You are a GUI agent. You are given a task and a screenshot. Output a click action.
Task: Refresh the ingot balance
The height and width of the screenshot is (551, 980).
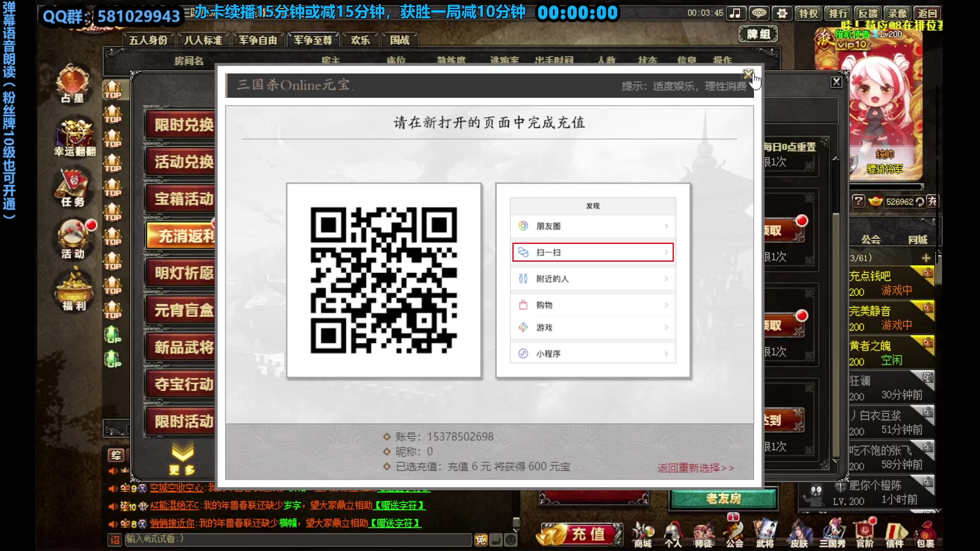coord(920,202)
